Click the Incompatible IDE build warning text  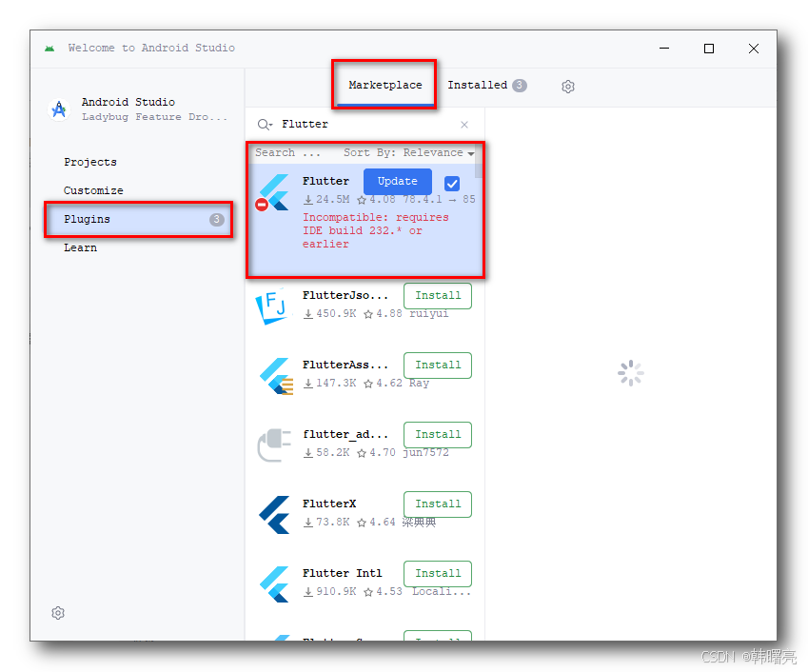pos(376,230)
